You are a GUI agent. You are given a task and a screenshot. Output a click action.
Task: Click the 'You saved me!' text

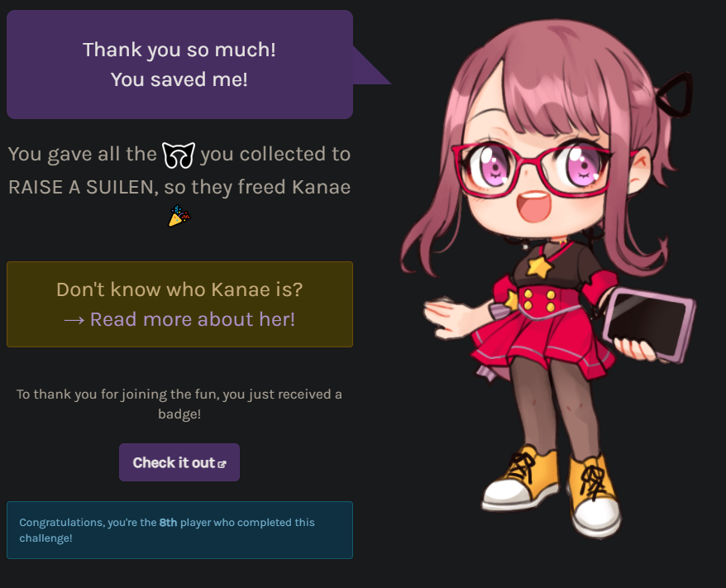pos(179,79)
